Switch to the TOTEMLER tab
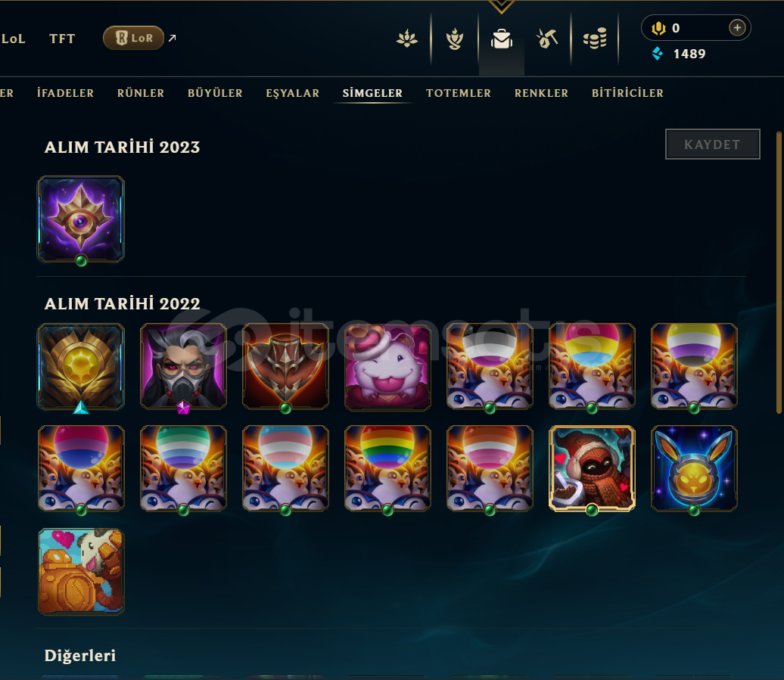Image resolution: width=784 pixels, height=680 pixels. [459, 93]
